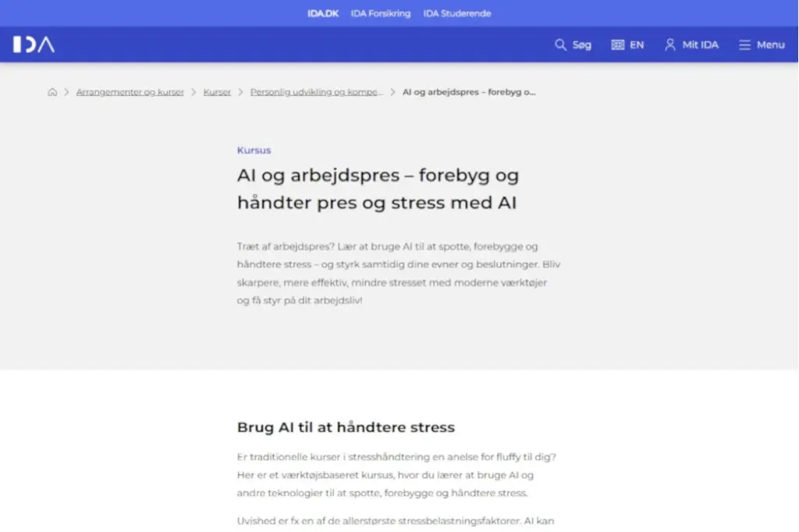799x532 pixels.
Task: Open IDA Forsikring from the top bar
Action: [x=381, y=12]
